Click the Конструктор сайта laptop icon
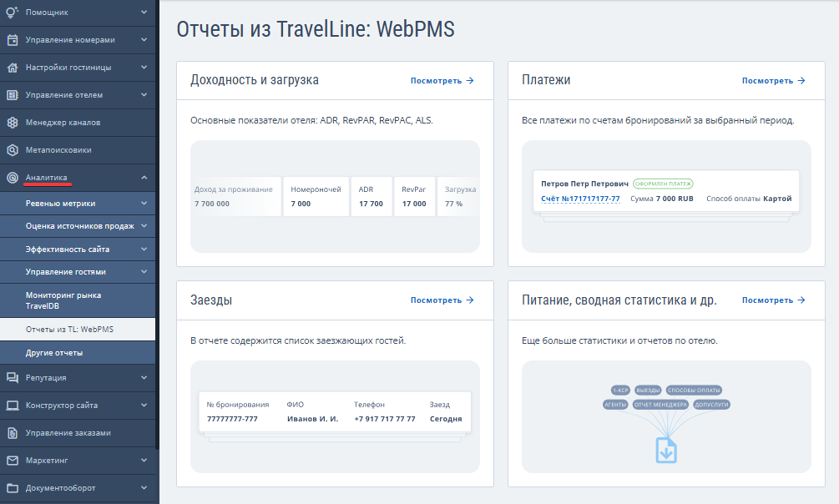The image size is (839, 504). coord(13,406)
